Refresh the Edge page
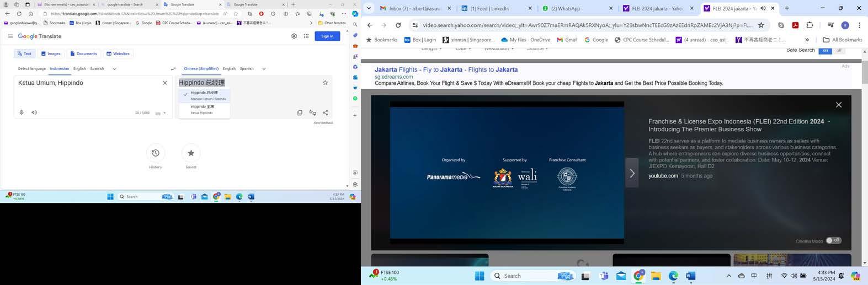Screen dimensions: 868x285 (x=19, y=14)
